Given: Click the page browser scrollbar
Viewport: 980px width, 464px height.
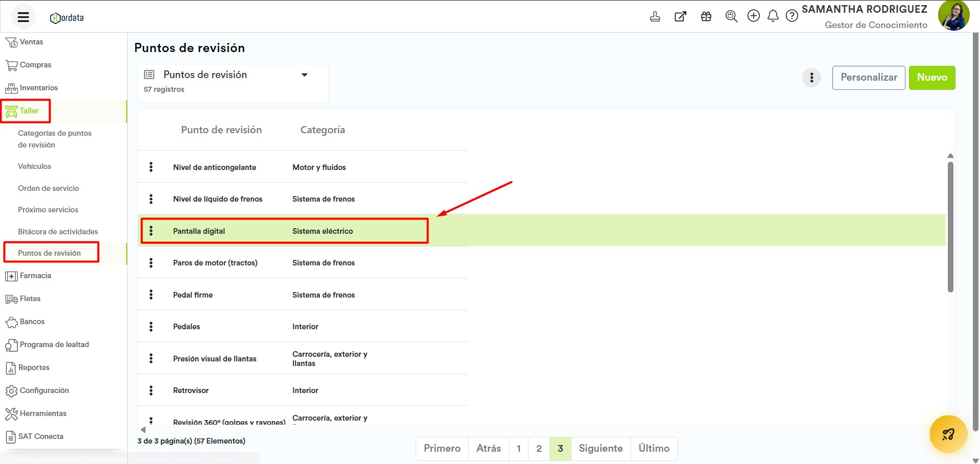Looking at the screenshot, I should coord(976,232).
